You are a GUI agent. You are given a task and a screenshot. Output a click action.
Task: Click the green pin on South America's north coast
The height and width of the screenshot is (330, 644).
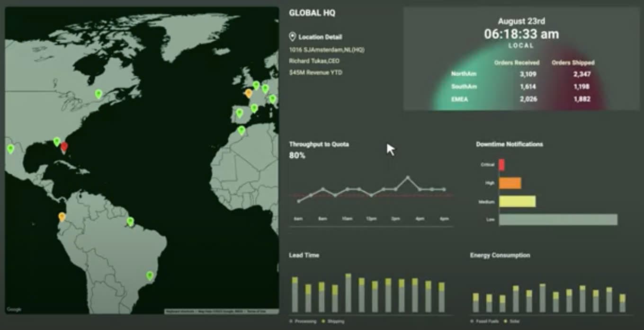130,221
